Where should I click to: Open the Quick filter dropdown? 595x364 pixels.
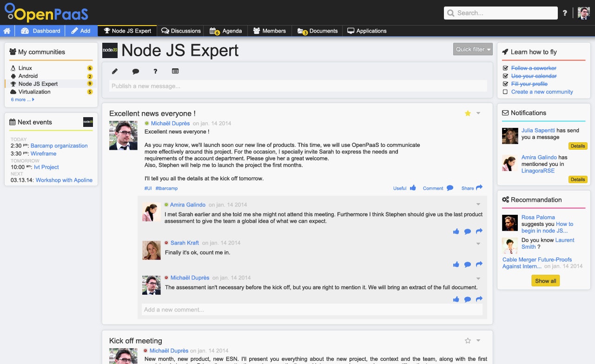[x=473, y=49]
